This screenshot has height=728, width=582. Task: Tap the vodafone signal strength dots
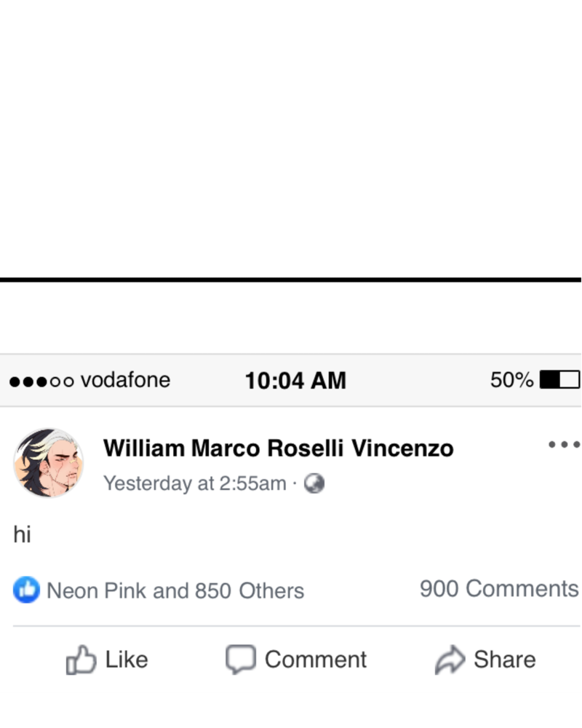tap(41, 381)
